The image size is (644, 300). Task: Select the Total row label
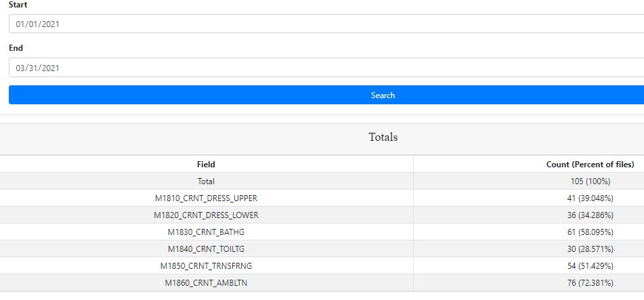coord(206,181)
